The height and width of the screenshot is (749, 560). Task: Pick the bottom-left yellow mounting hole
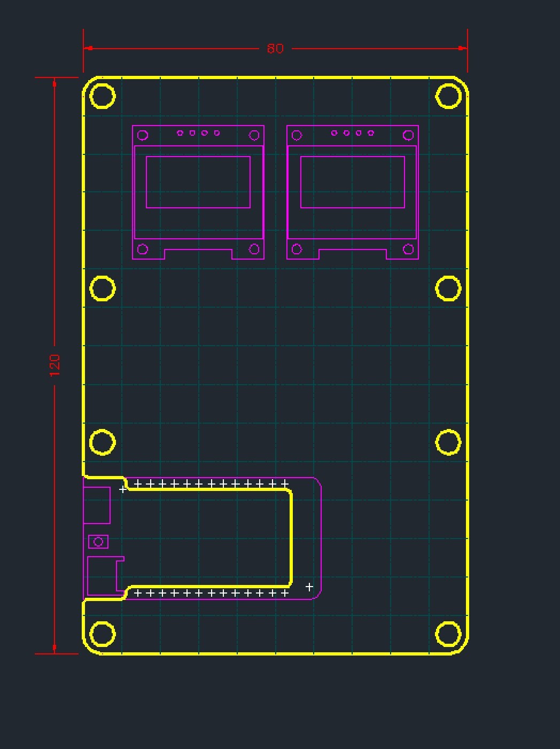[103, 634]
